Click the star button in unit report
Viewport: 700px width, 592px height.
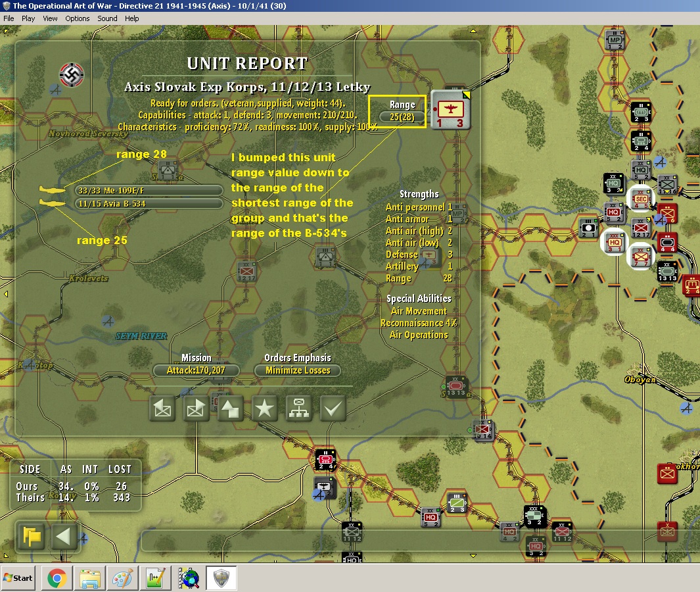point(264,408)
